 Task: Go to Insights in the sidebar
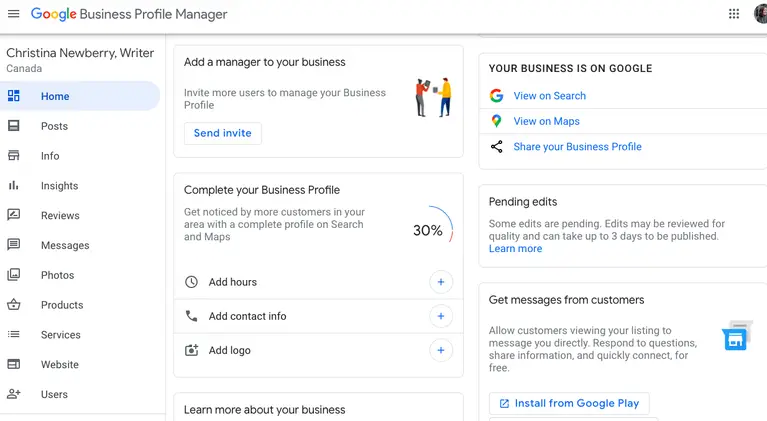(59, 186)
